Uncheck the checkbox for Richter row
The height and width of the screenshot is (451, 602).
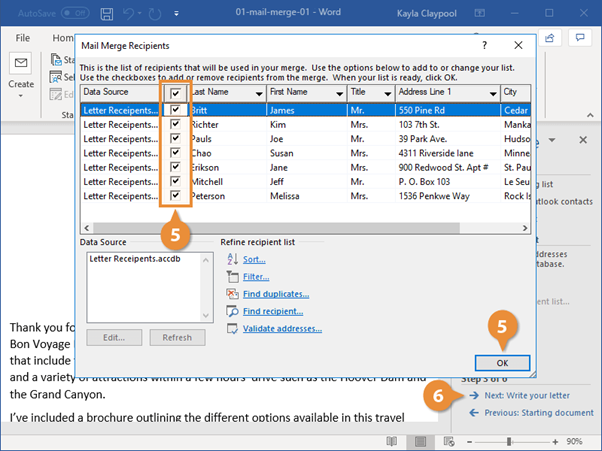pyautogui.click(x=175, y=124)
